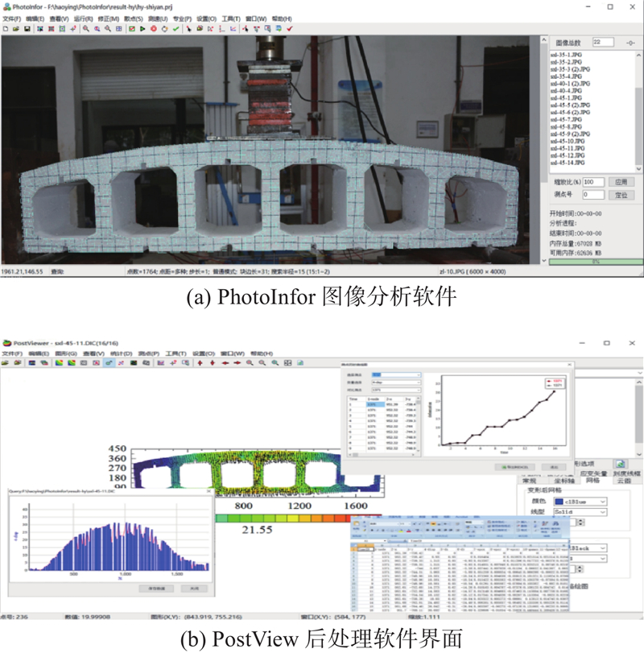Click the 定位 button in PhotoInfor panel
Image resolution: width=644 pixels, height=653 pixels.
[621, 195]
